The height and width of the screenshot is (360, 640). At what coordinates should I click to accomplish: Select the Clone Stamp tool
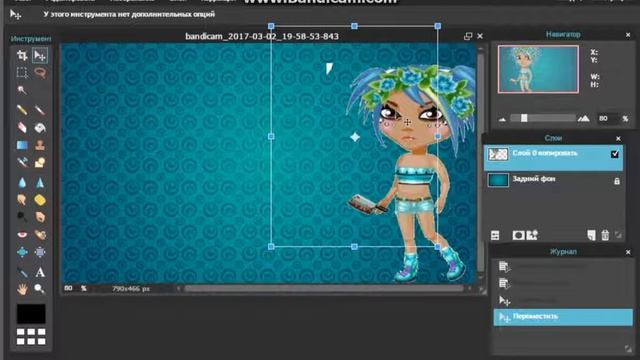point(40,145)
